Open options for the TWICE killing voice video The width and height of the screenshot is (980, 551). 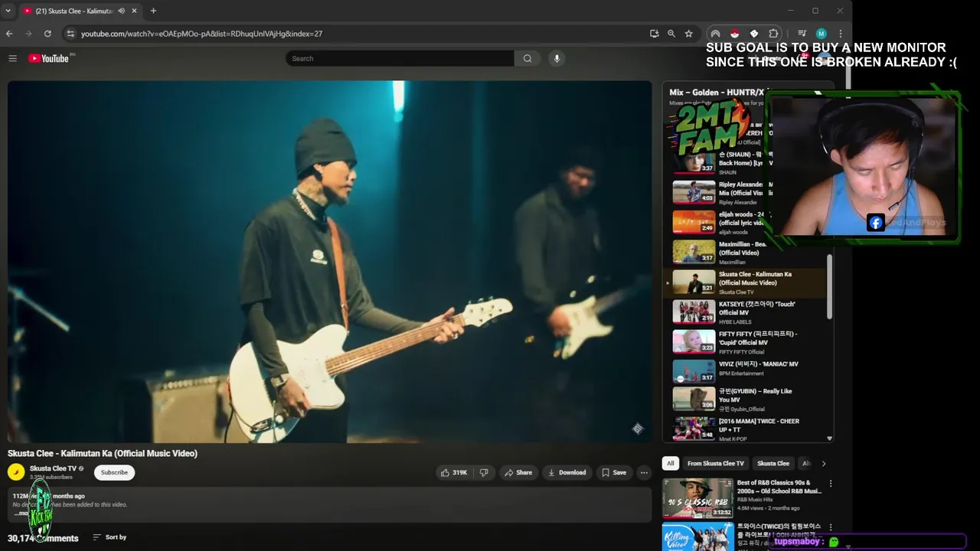831,527
